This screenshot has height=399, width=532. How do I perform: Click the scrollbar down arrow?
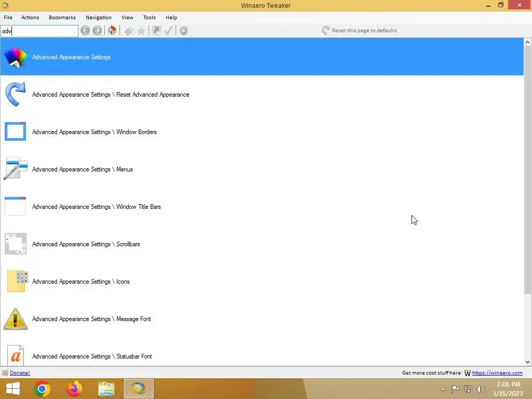click(x=528, y=362)
